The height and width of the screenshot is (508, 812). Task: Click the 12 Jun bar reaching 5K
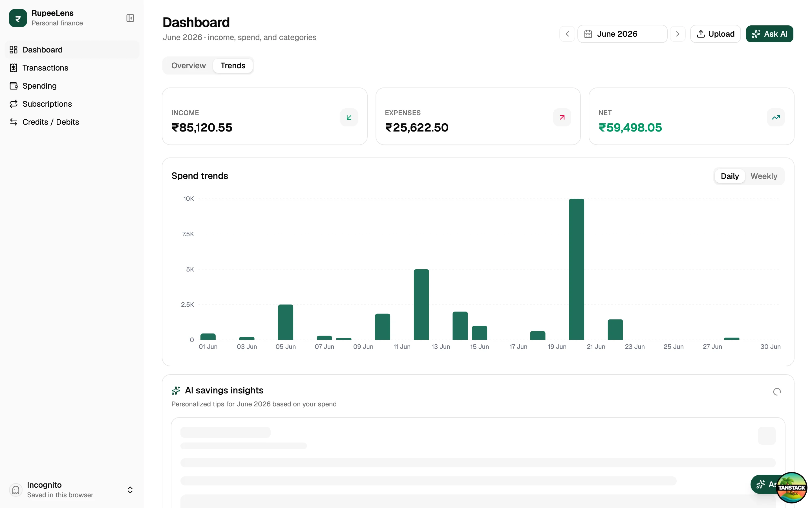[422, 305]
